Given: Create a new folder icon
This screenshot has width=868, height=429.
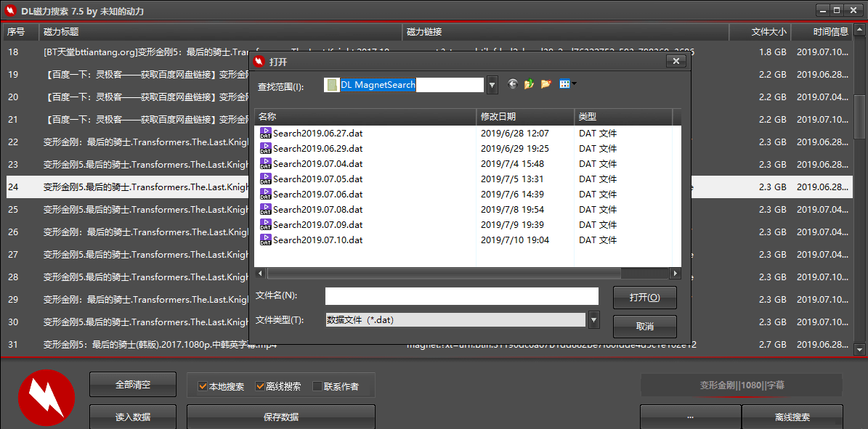Looking at the screenshot, I should pyautogui.click(x=546, y=84).
